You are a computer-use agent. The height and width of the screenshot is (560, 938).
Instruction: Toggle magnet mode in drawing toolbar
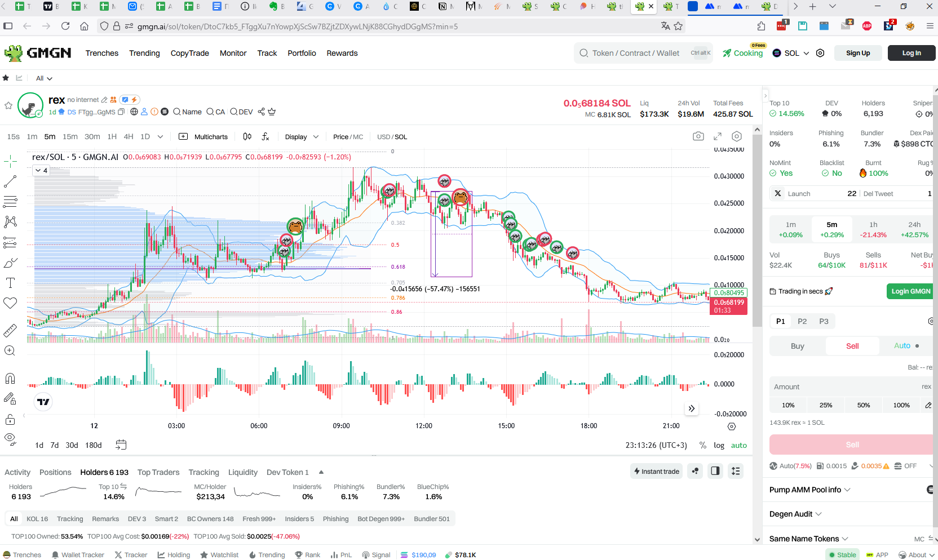[10, 378]
